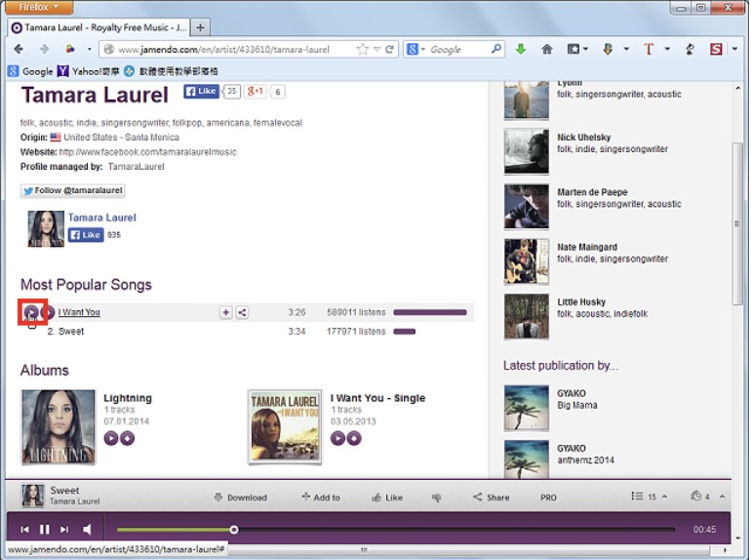
Task: Open the address bar history dropdown
Action: [x=376, y=49]
